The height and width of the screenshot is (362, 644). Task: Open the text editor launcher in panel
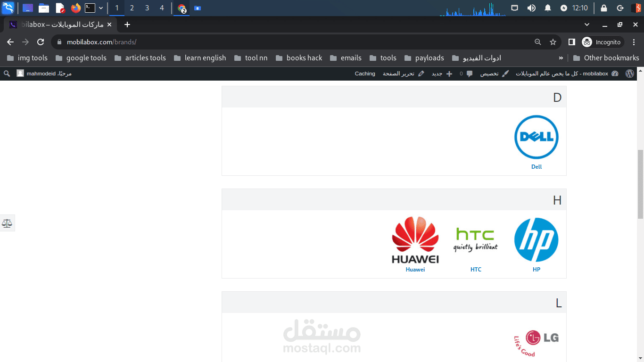60,8
